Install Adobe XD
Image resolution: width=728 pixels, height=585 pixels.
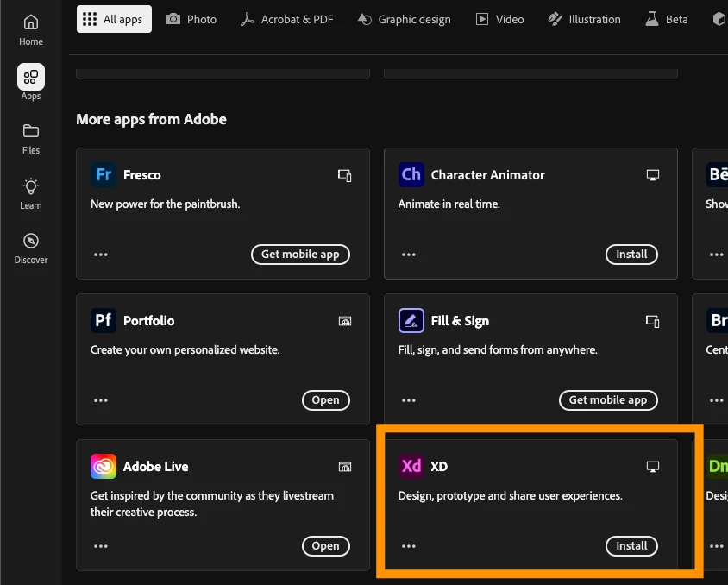pos(631,546)
